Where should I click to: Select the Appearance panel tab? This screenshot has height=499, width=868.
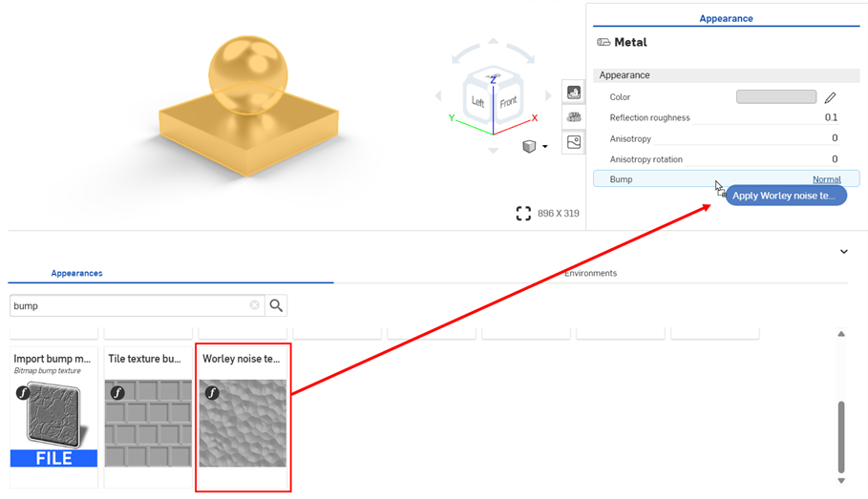(726, 18)
